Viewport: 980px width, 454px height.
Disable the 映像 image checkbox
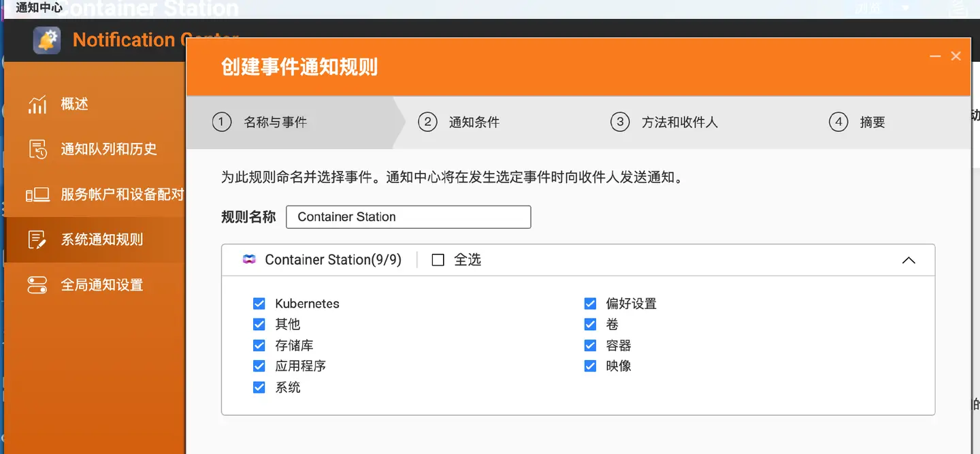590,366
